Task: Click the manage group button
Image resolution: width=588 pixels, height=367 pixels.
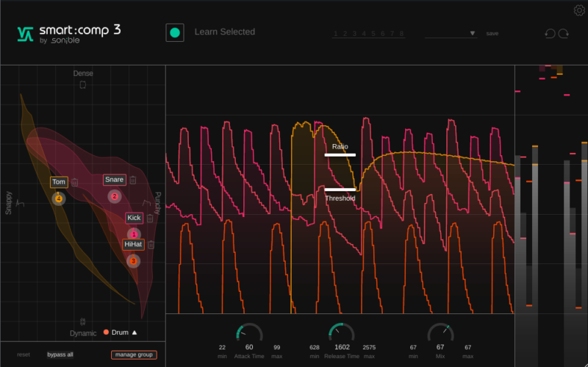Action: click(134, 354)
